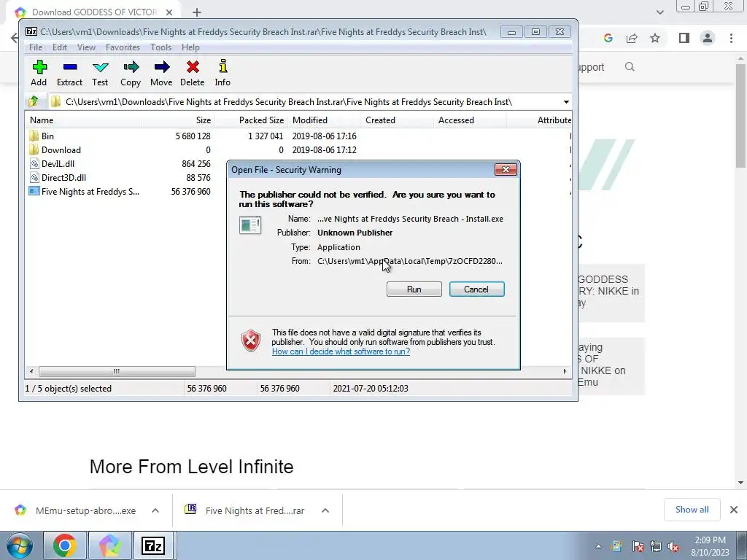
Task: Close the Open File Security Warning dialog
Action: [x=506, y=169]
